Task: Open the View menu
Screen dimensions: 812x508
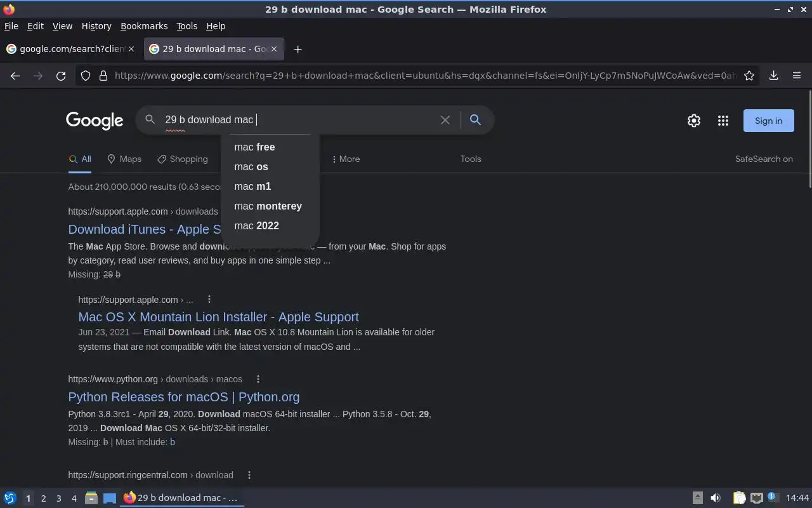Action: coord(62,26)
